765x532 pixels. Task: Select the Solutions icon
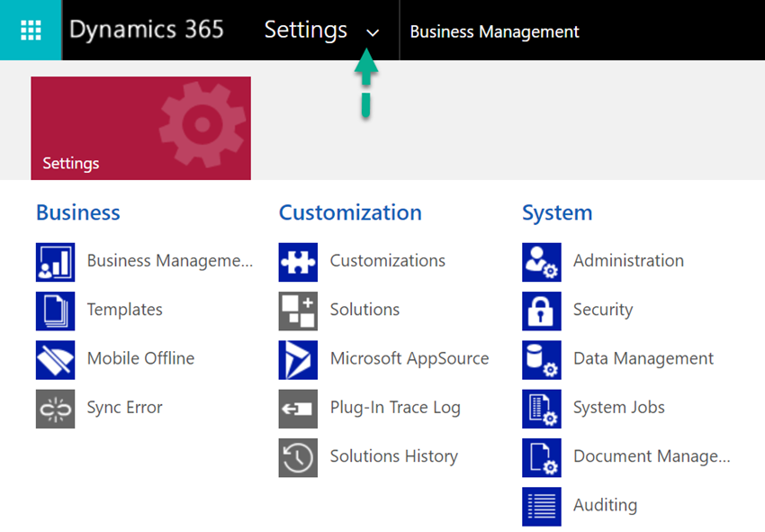[297, 311]
